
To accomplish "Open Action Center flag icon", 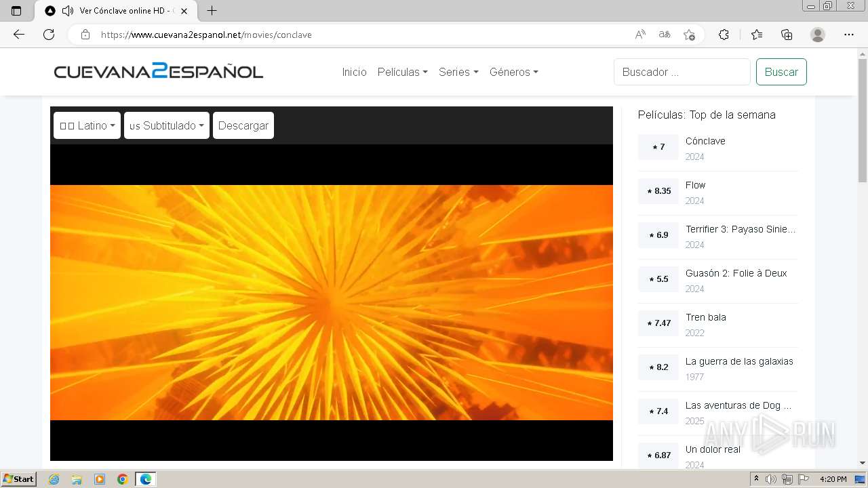I will point(804,479).
